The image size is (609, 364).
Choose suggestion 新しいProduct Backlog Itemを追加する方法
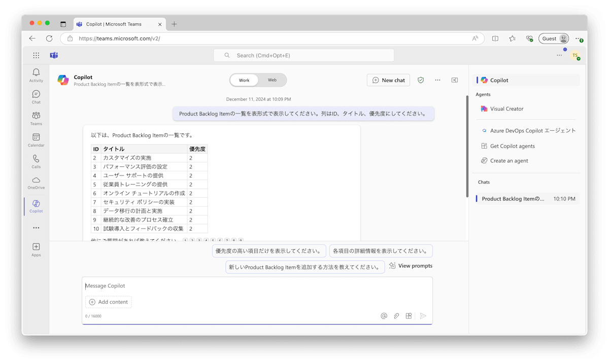point(305,267)
